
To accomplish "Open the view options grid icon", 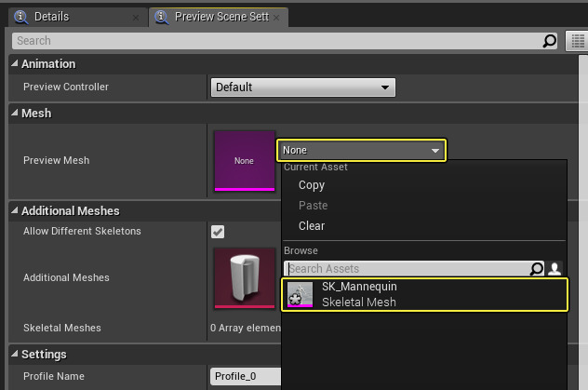I will 576,41.
